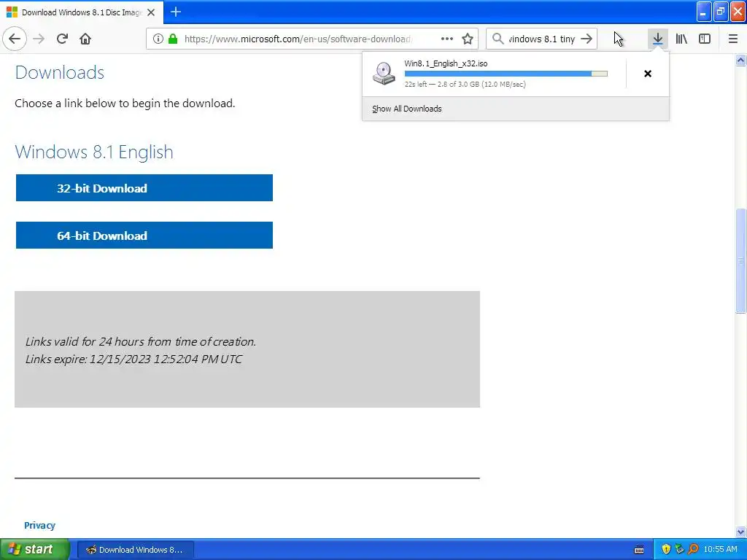Image resolution: width=747 pixels, height=560 pixels.
Task: Start the 64-bit Download
Action: click(144, 236)
